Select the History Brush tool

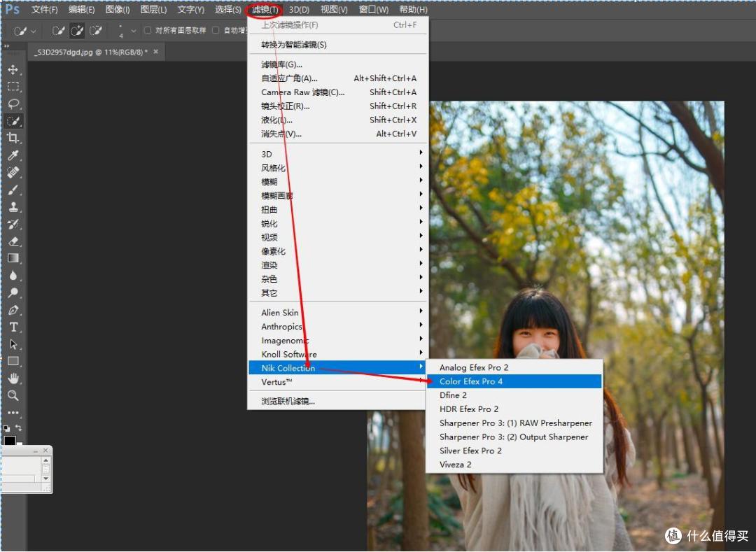[13, 224]
